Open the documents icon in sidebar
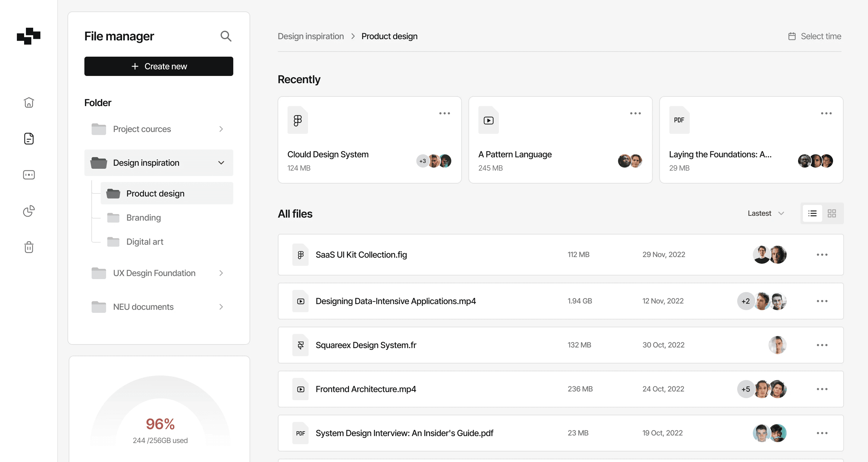The image size is (868, 462). [29, 139]
